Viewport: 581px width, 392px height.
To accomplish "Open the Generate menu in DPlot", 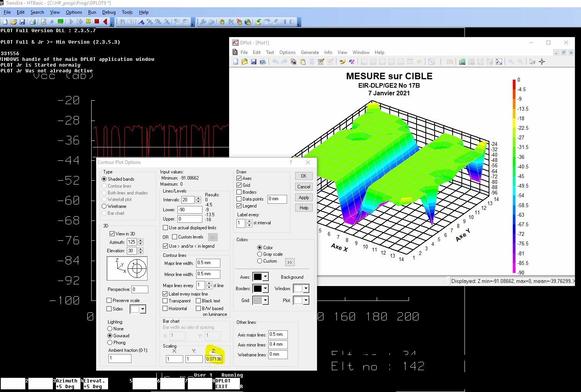I will 310,52.
